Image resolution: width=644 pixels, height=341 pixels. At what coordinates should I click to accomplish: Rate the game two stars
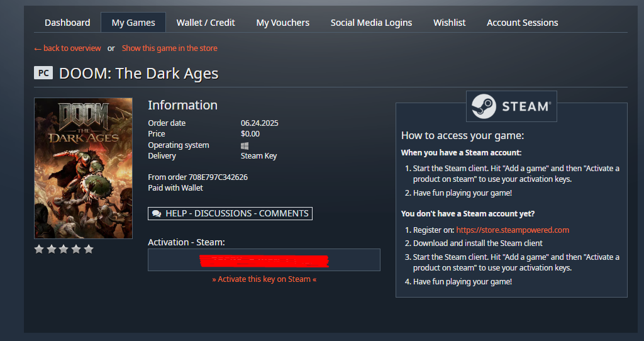point(52,249)
